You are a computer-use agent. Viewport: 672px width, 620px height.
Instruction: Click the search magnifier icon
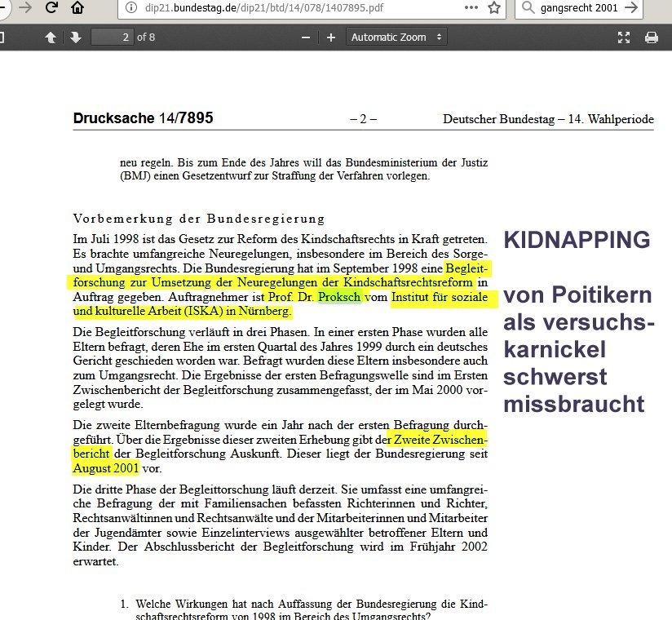point(528,7)
